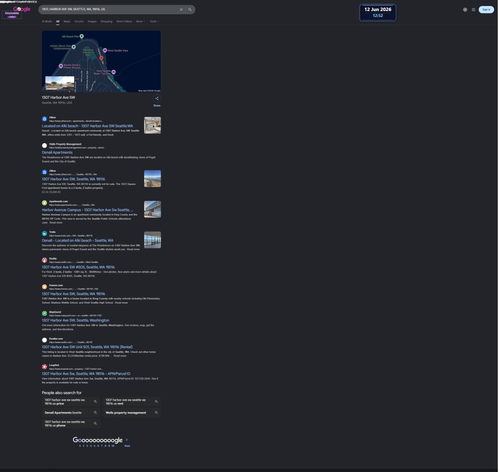Click the Redfin favicon in results list
This screenshot has width=500, height=472.
[44, 260]
